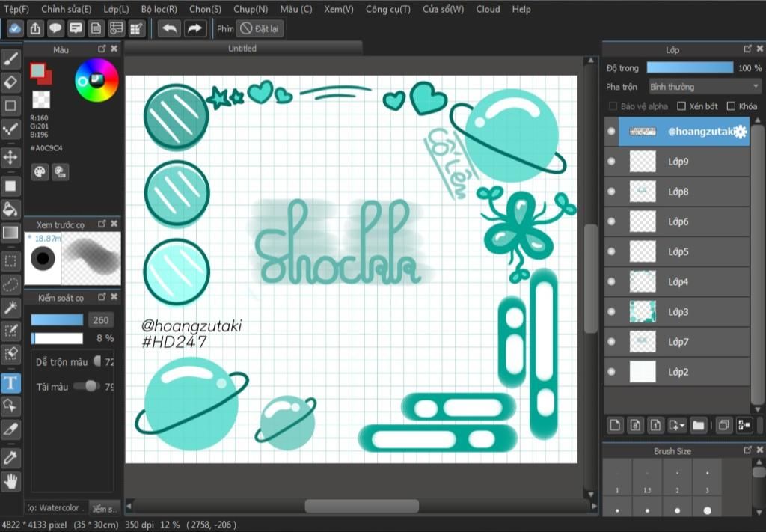Viewport: 766px width, 532px height.
Task: Click the export share icon
Action: click(35, 29)
